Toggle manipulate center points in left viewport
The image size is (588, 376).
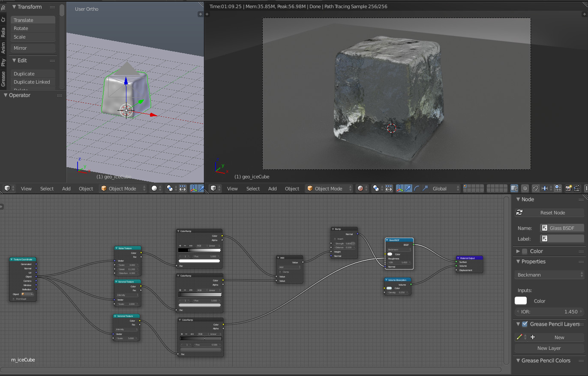point(182,189)
